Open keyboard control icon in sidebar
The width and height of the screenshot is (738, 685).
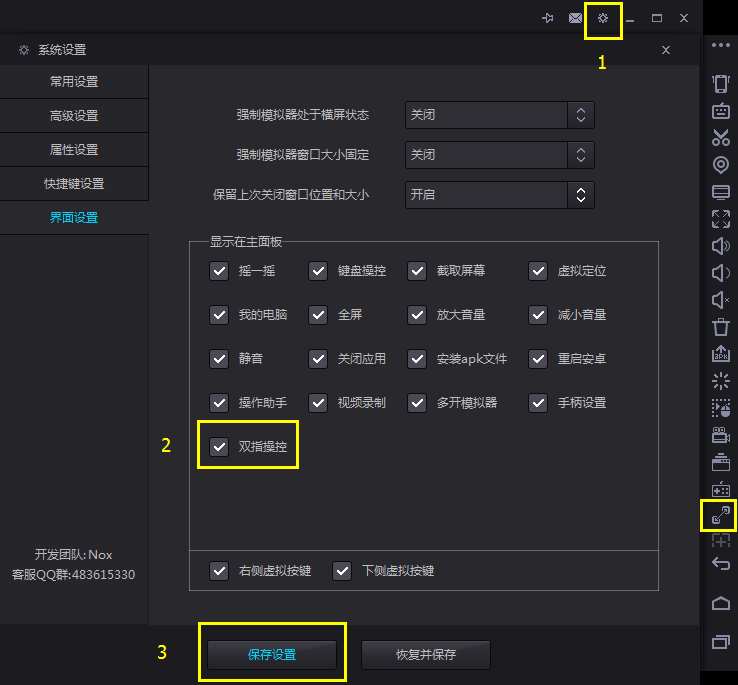[721, 111]
